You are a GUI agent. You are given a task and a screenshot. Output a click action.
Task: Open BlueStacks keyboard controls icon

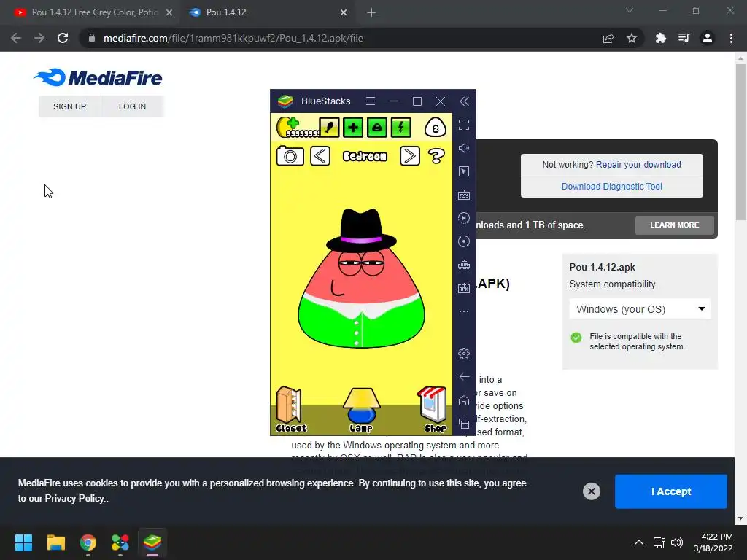464,195
